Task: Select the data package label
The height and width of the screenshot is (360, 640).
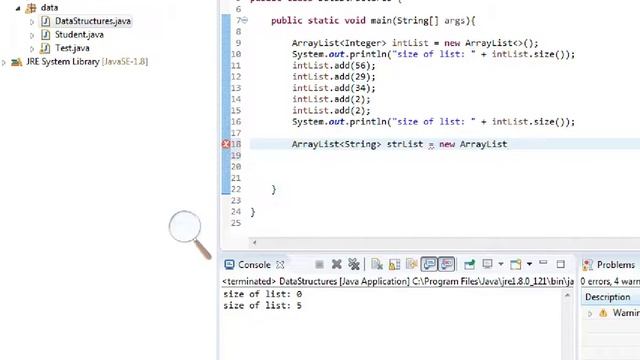Action: pyautogui.click(x=49, y=8)
